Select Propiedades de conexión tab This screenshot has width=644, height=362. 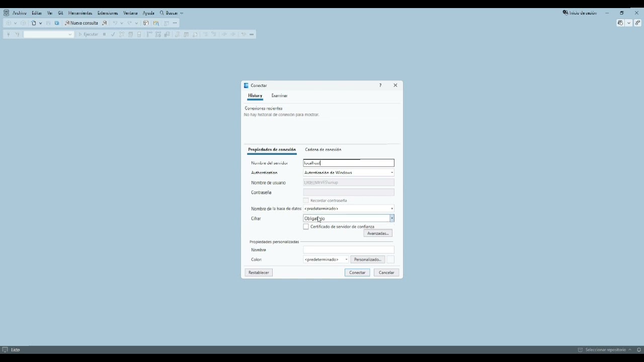[272, 149]
